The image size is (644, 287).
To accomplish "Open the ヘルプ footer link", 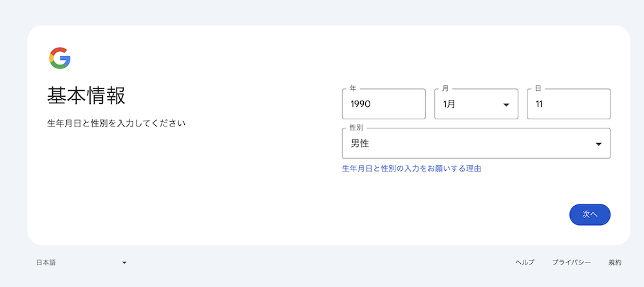I will pos(525,262).
